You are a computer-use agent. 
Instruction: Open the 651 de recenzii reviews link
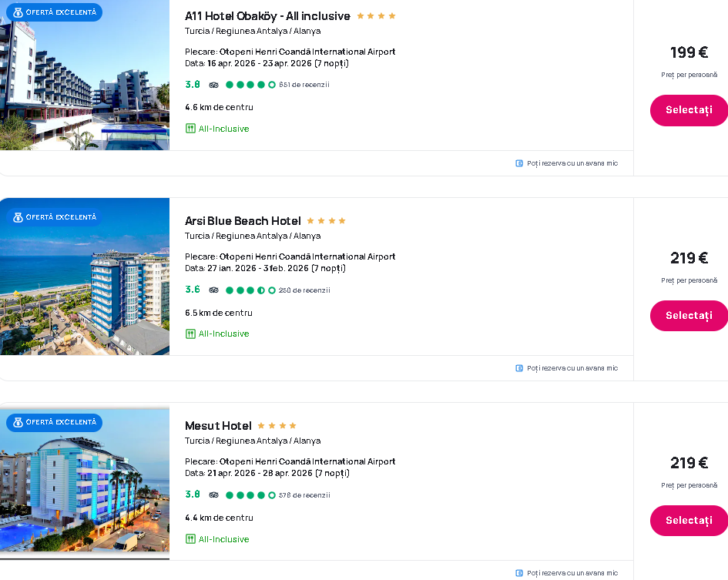coord(304,85)
